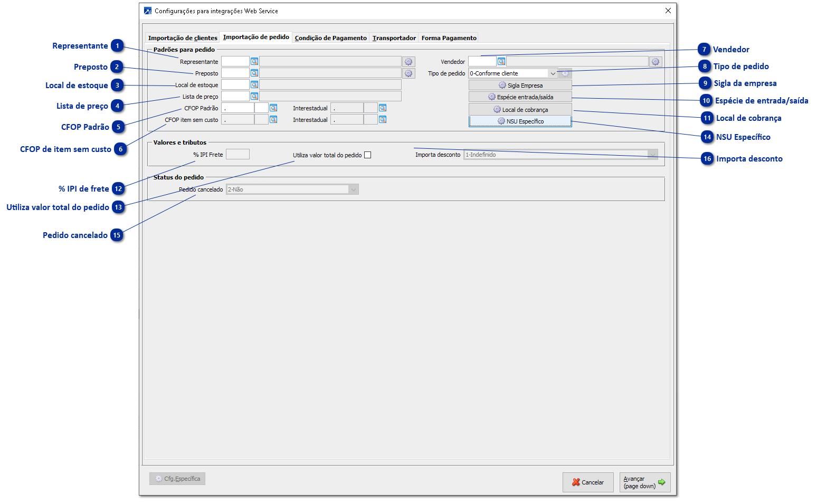The width and height of the screenshot is (817, 504).
Task: Click the Local de cobrança button
Action: click(520, 110)
